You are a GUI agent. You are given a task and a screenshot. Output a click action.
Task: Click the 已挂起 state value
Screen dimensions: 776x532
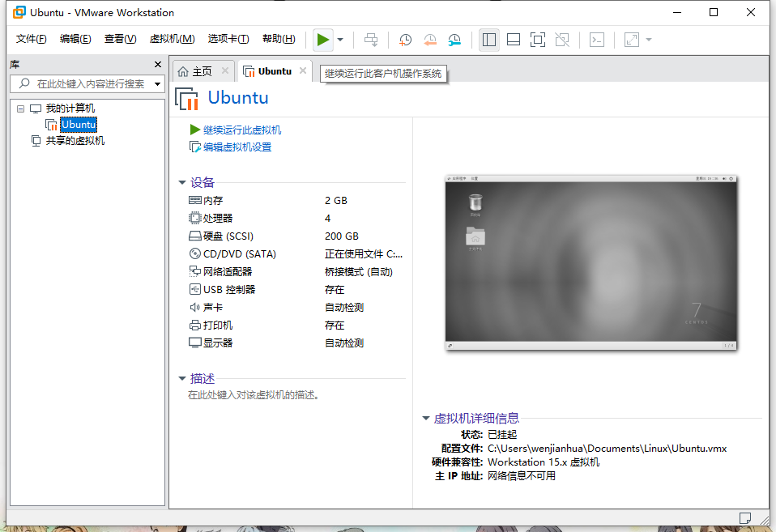502,435
